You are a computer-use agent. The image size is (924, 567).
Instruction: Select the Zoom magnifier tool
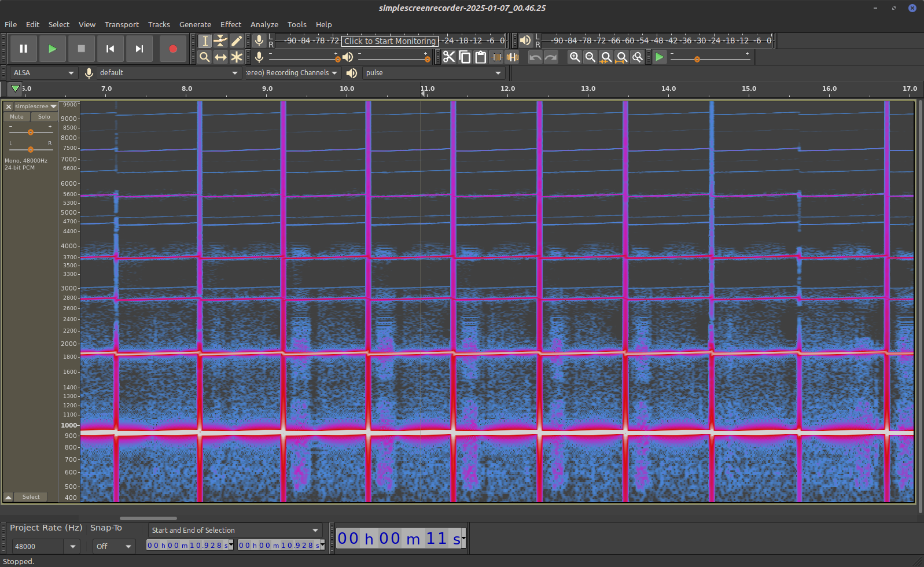click(x=205, y=57)
